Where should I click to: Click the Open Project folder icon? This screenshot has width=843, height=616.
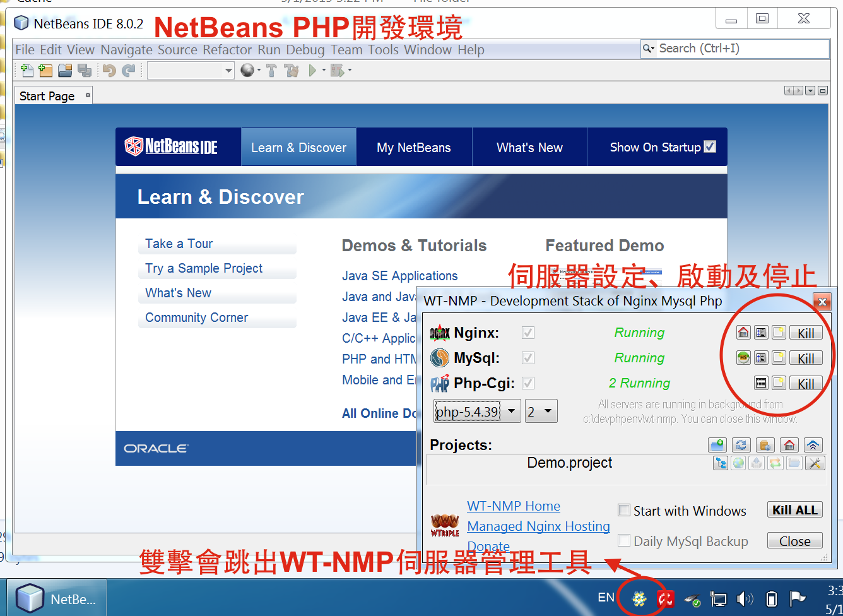pyautogui.click(x=65, y=71)
